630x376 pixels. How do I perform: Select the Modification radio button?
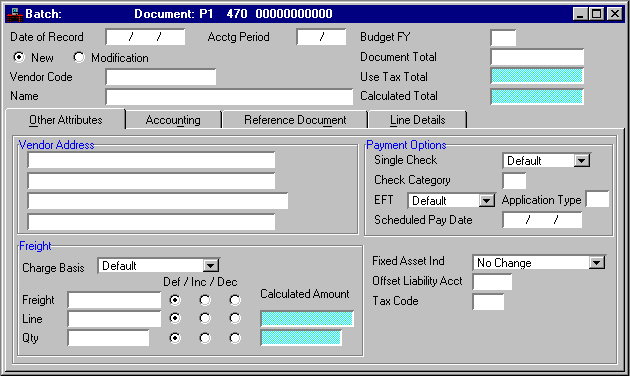pyautogui.click(x=79, y=57)
